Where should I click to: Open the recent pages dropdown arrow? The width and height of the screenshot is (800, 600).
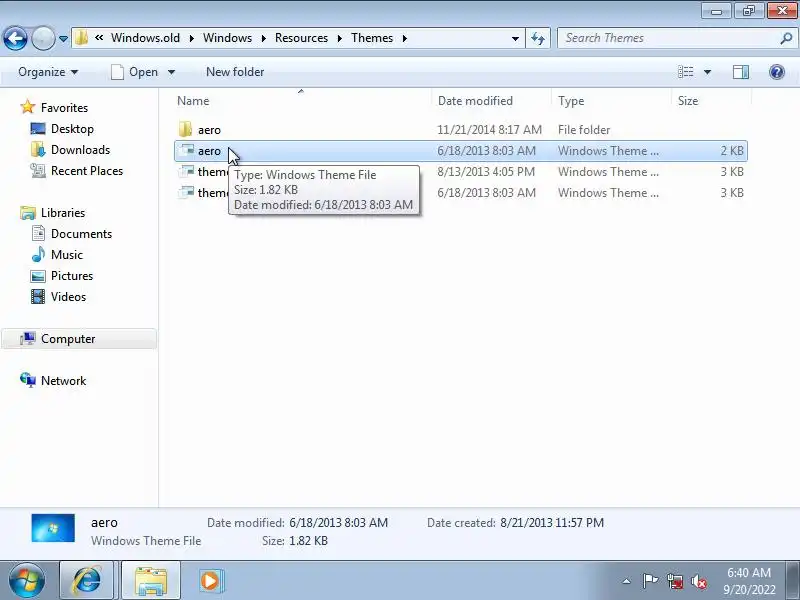coord(63,39)
